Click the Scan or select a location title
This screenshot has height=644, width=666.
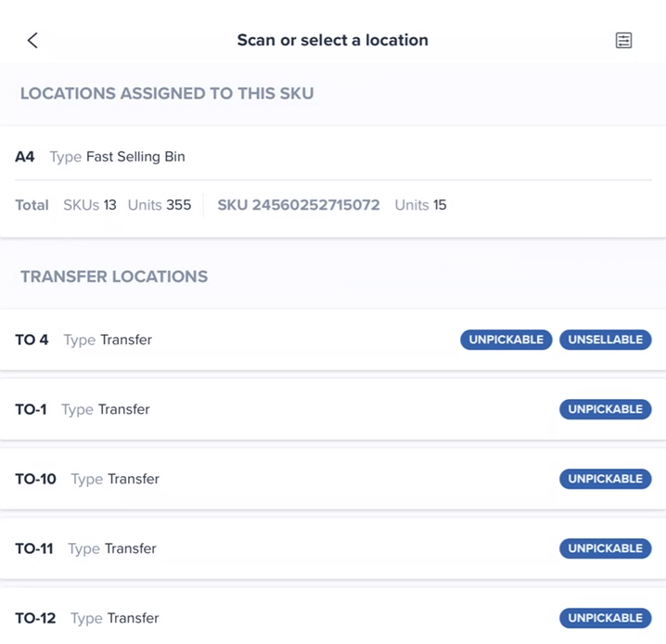pyautogui.click(x=333, y=40)
